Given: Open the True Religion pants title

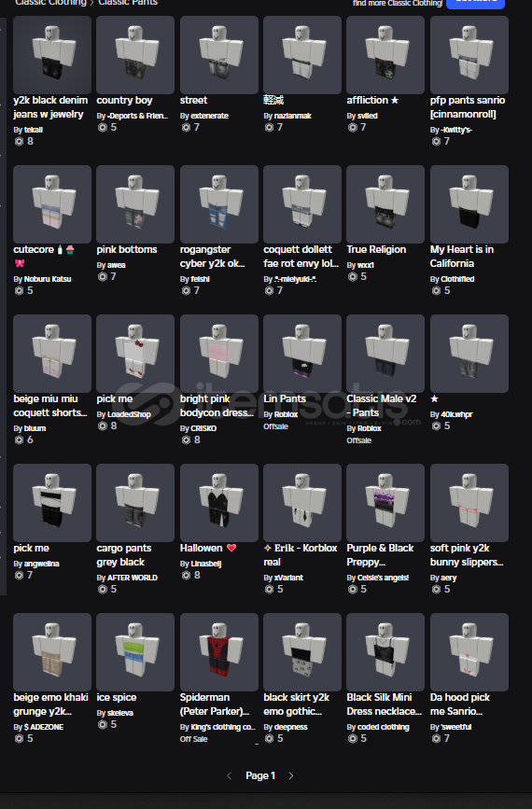Looking at the screenshot, I should click(376, 249).
